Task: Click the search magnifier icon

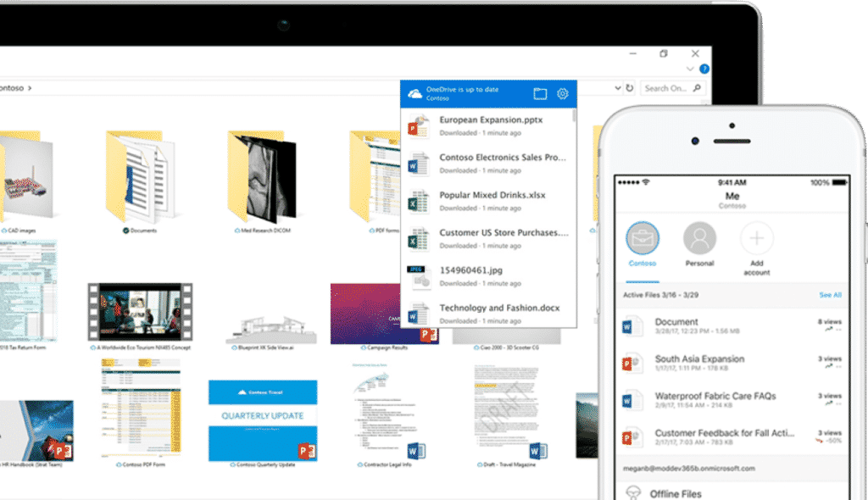Action: click(x=697, y=87)
